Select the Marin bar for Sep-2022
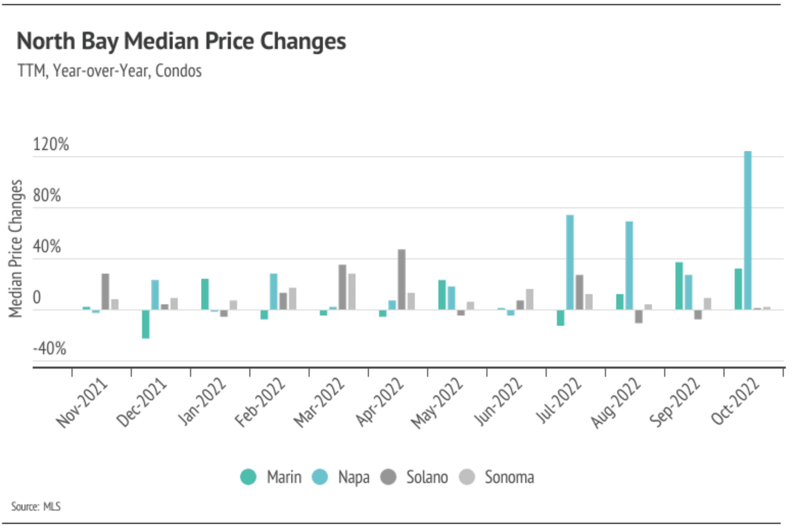Image resolution: width=795 pixels, height=532 pixels. coord(679,285)
